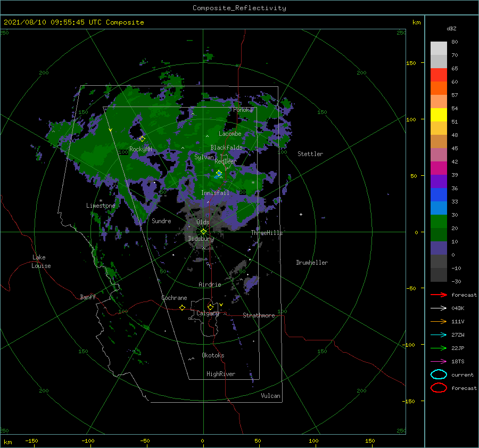Click the Didsbury town label
The width and height of the screenshot is (479, 448).
pos(201,239)
